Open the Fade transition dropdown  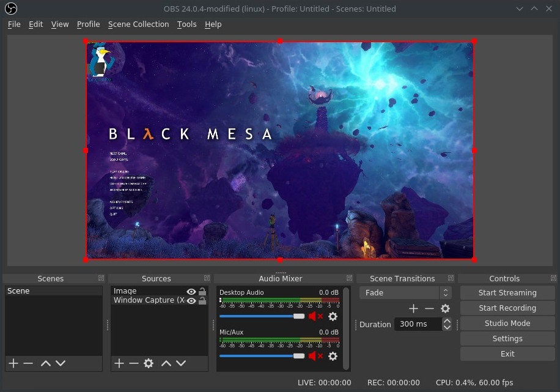405,293
